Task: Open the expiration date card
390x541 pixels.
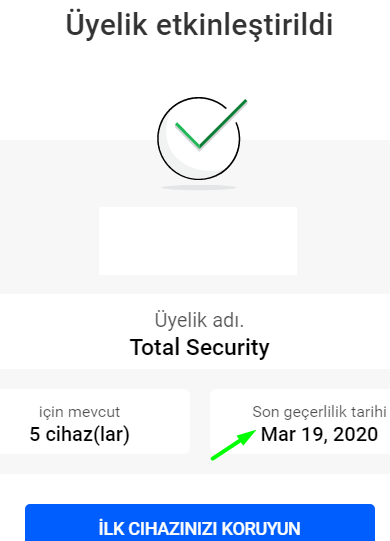Action: pyautogui.click(x=300, y=422)
